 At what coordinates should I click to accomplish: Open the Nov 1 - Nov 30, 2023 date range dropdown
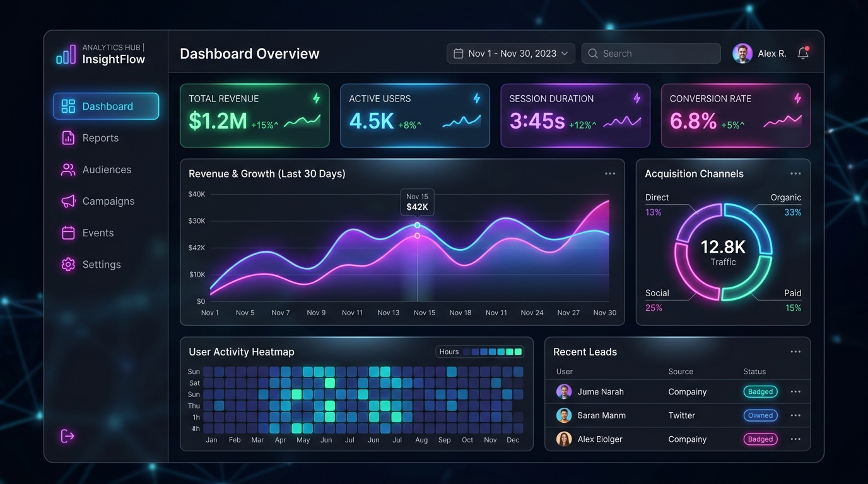pyautogui.click(x=511, y=54)
